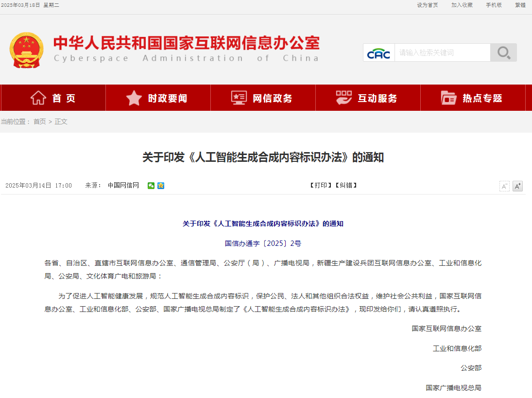
Task: Click the 当前位置 breadcrumb label
Action: (x=15, y=121)
